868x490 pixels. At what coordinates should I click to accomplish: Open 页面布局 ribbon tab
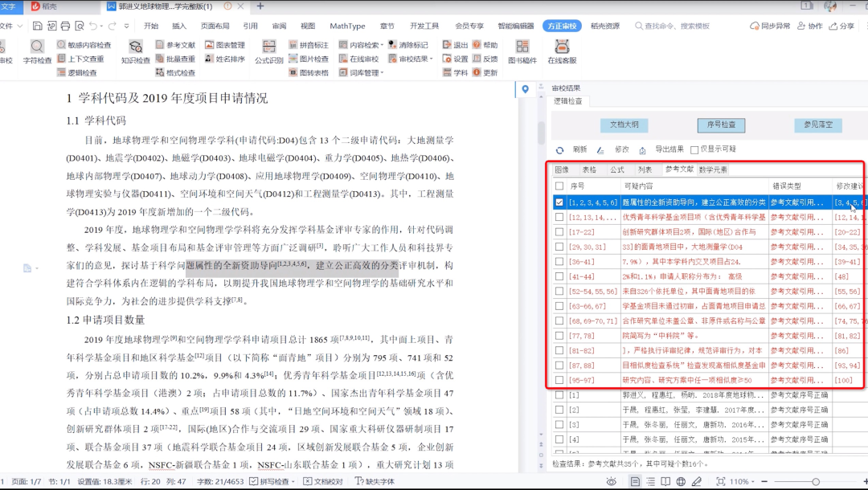coord(215,26)
